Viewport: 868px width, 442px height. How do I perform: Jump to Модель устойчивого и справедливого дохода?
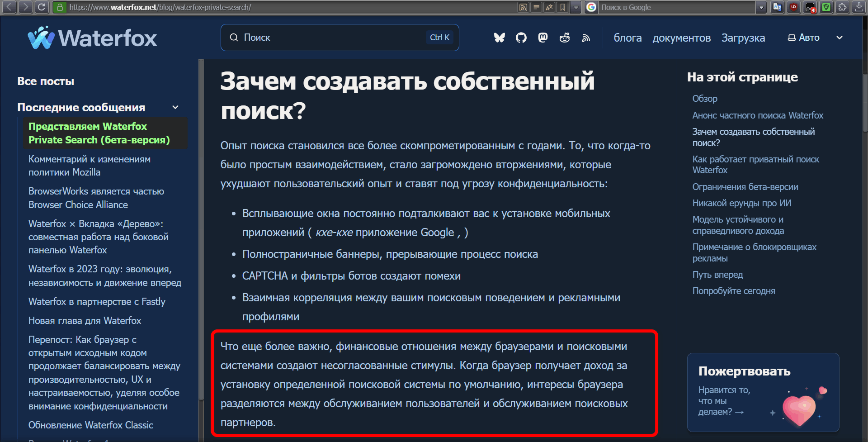tap(738, 225)
